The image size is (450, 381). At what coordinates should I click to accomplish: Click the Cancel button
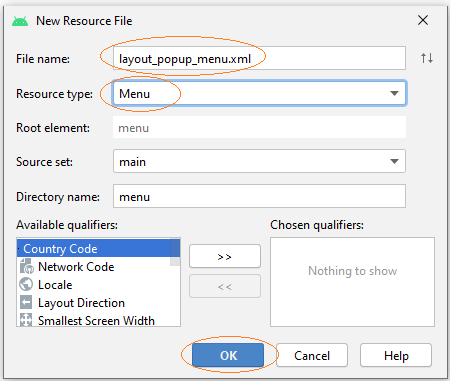tap(312, 355)
